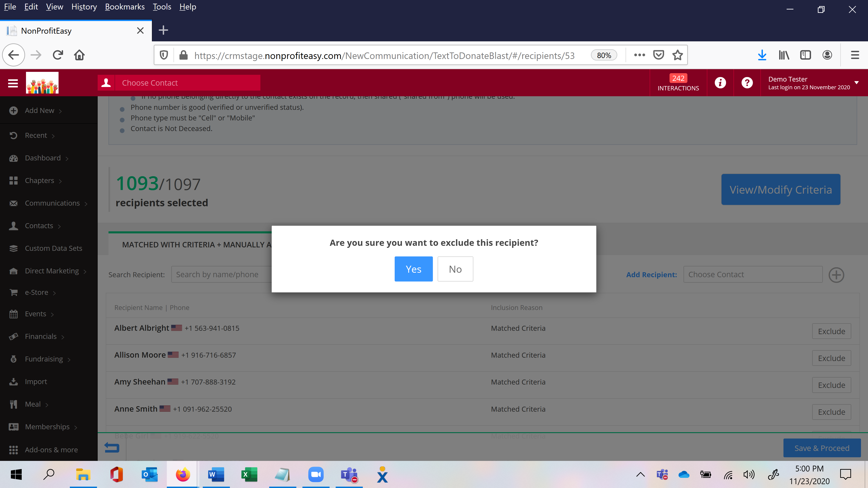This screenshot has width=868, height=488.
Task: Open the information icon in header
Action: [720, 82]
